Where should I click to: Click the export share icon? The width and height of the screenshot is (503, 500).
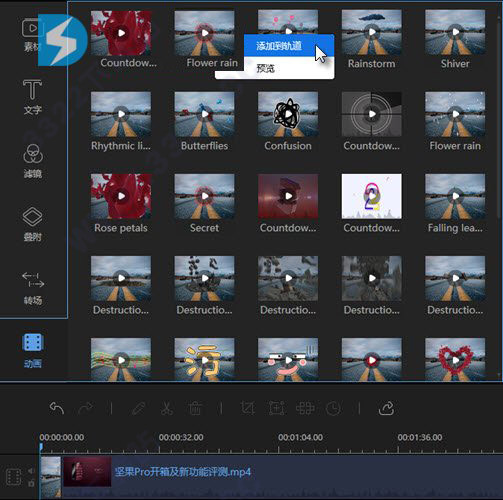pyautogui.click(x=386, y=408)
